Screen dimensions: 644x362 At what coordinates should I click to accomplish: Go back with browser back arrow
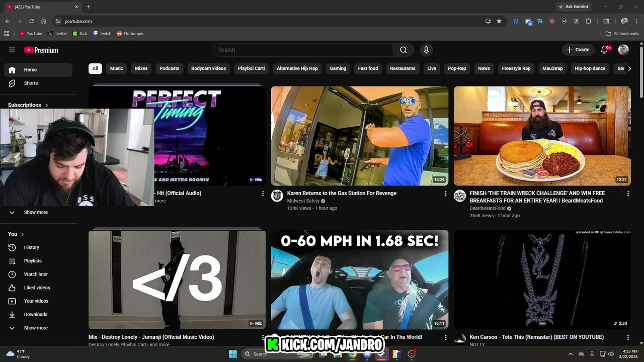pyautogui.click(x=7, y=21)
